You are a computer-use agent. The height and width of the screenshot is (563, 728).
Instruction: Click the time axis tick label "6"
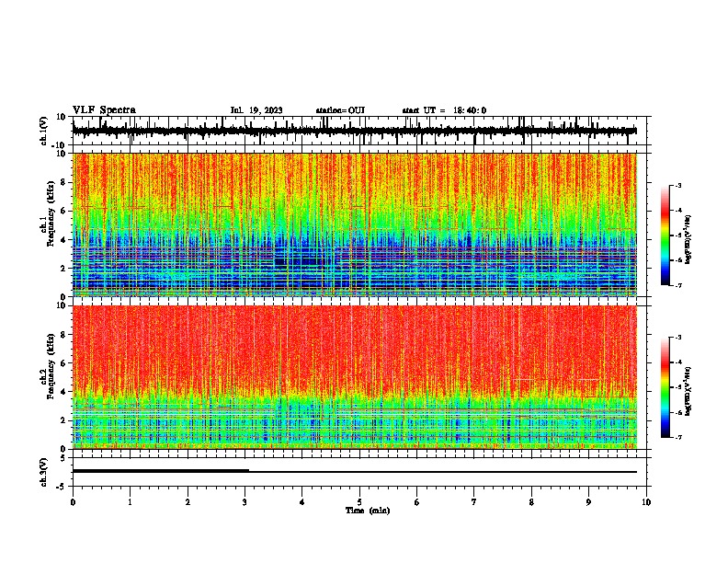[x=417, y=502]
